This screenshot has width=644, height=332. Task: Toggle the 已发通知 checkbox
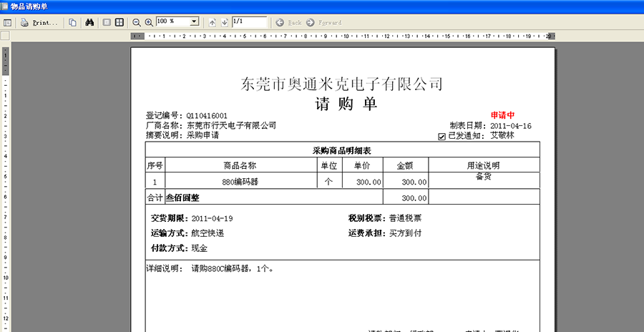[442, 137]
